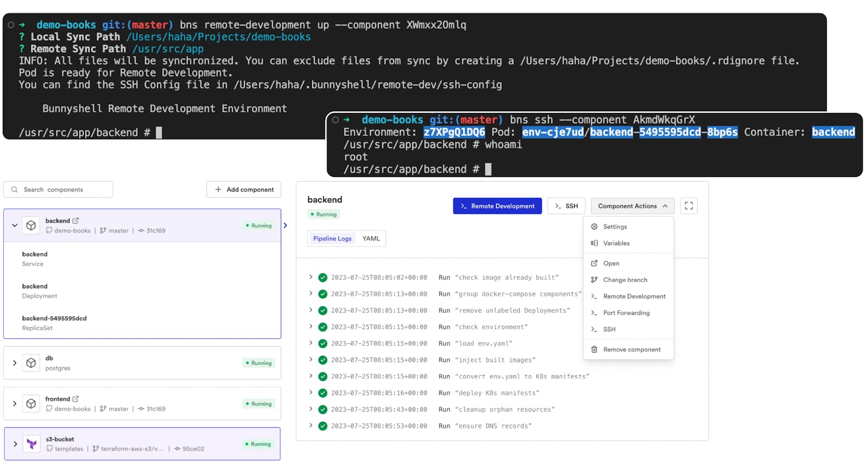Expand the s3-bucket component
The height and width of the screenshot is (468, 868).
(x=15, y=444)
